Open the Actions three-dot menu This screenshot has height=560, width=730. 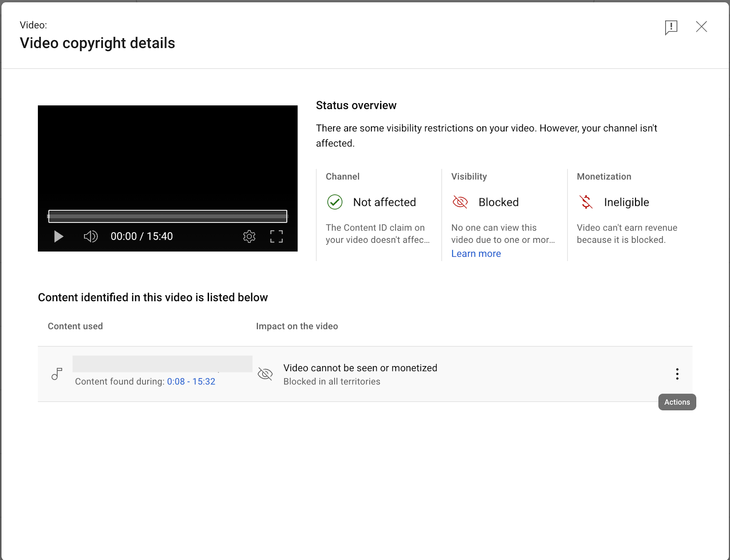pos(677,374)
